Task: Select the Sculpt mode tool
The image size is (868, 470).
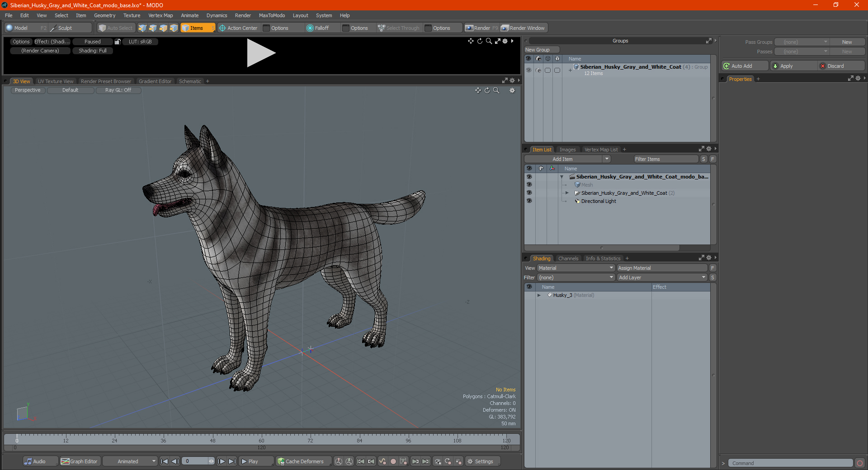Action: click(70, 28)
